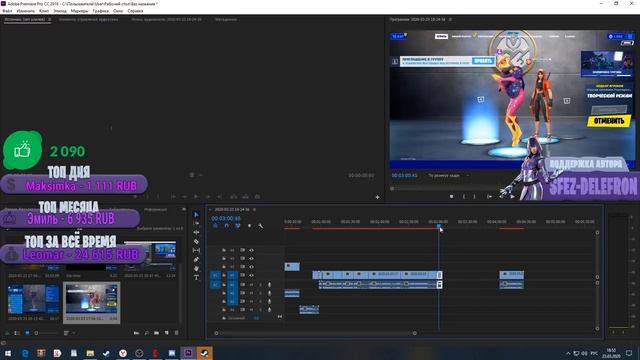
Task: Select the selected clip thumbnail in the project panel
Action: [x=91, y=300]
